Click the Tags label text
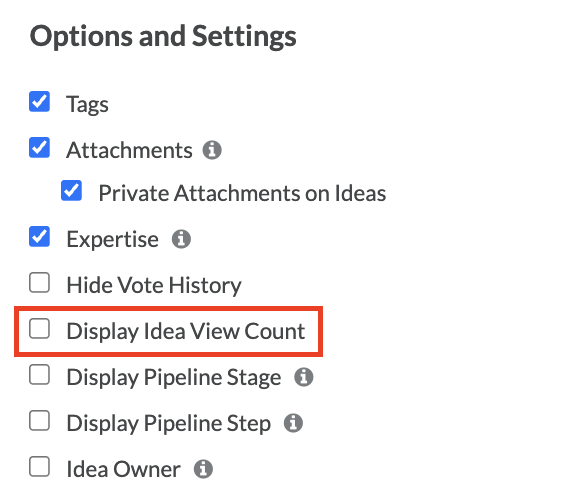 click(x=87, y=105)
